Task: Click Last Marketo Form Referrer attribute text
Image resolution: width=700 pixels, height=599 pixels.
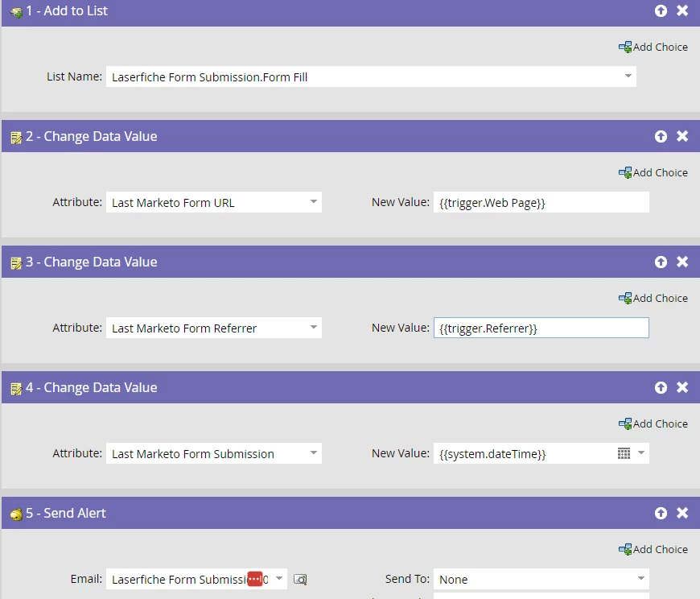Action: 184,328
